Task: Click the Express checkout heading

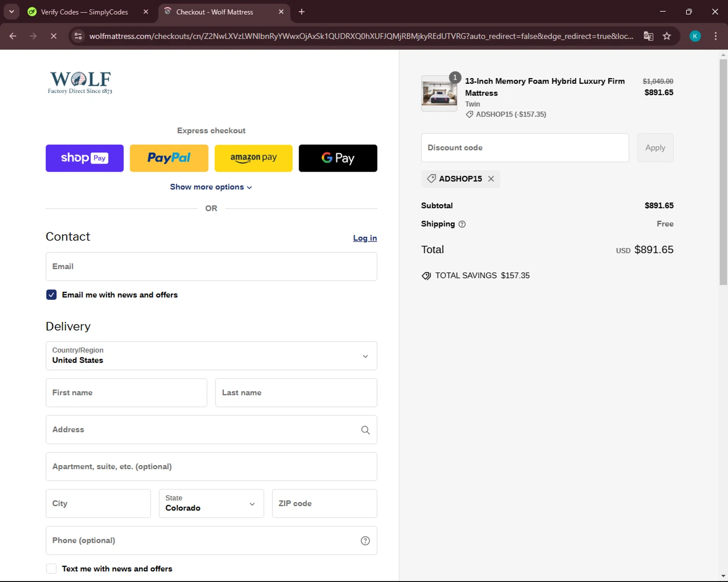Action: (211, 130)
